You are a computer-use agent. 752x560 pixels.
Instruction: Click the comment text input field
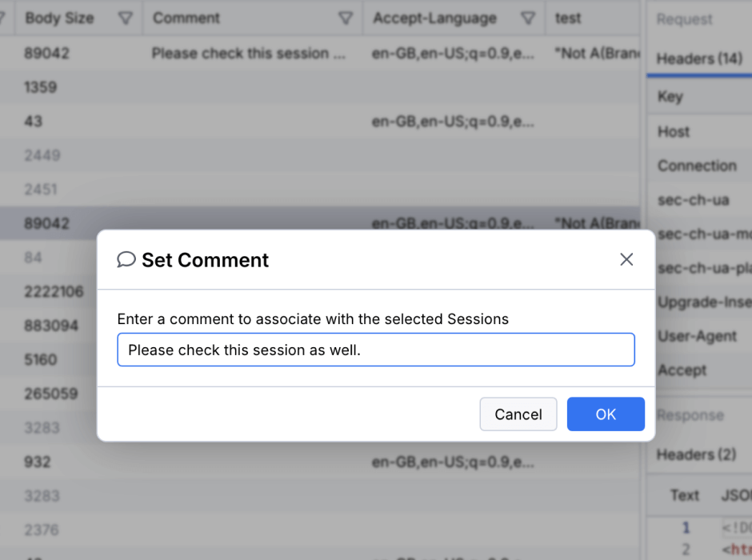[x=376, y=350]
